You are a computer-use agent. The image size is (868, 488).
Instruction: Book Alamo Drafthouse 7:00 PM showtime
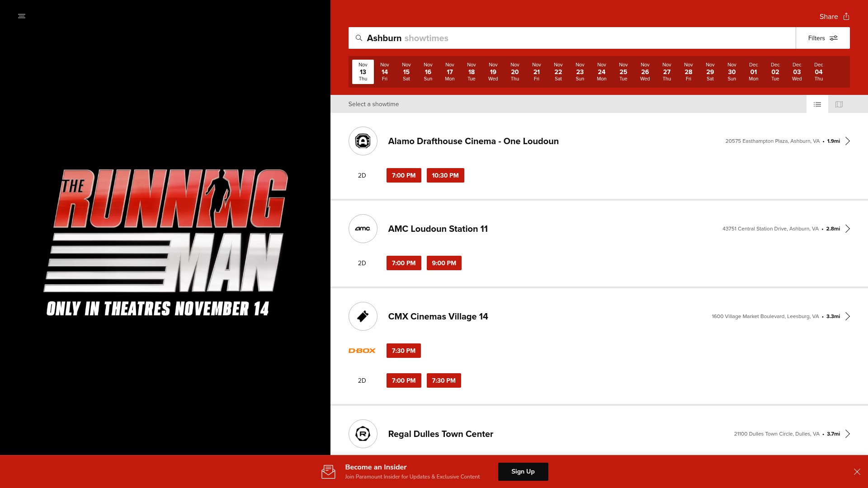pyautogui.click(x=404, y=175)
